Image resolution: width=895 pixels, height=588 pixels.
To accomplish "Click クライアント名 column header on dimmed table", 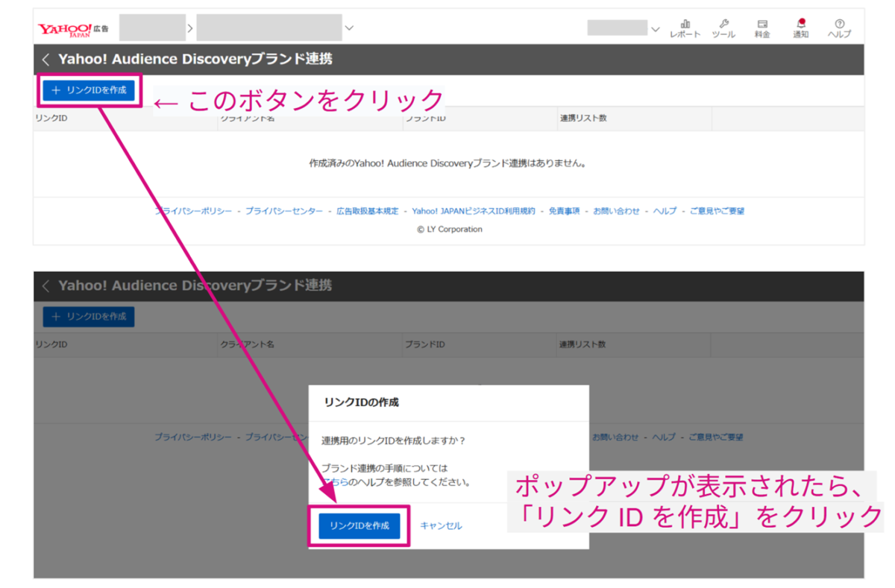I will coord(247,344).
